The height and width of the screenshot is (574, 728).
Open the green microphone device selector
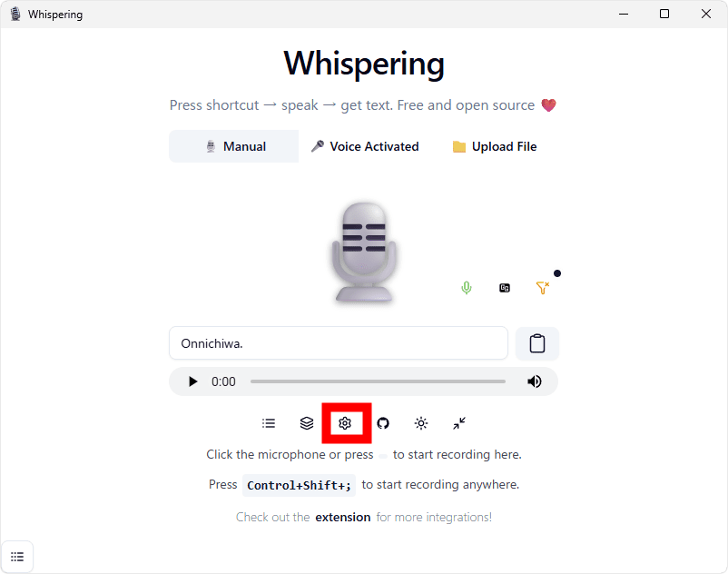[467, 288]
